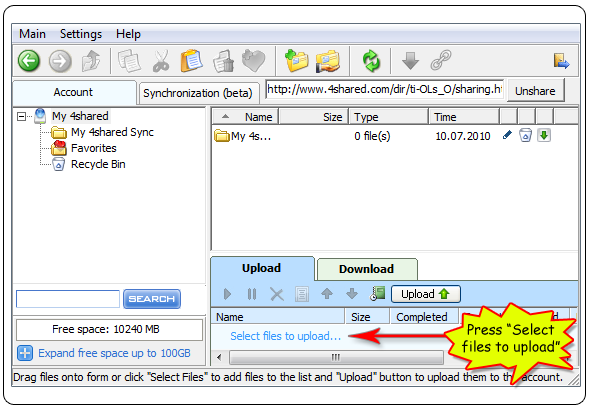This screenshot has height=408, width=589.
Task: Click the sharing URL address field
Action: [385, 89]
